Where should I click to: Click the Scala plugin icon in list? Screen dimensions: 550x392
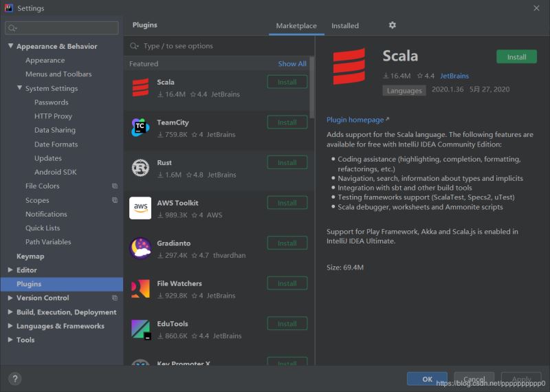point(140,87)
